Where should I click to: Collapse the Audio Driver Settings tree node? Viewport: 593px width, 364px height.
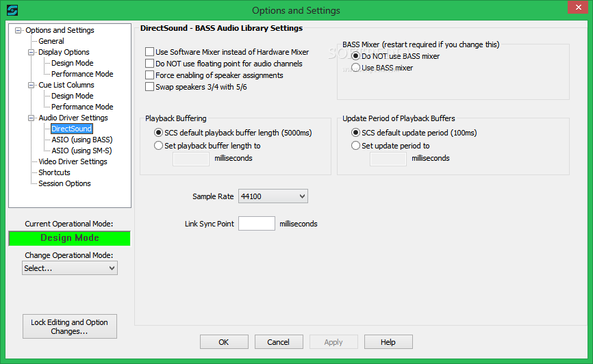click(31, 118)
